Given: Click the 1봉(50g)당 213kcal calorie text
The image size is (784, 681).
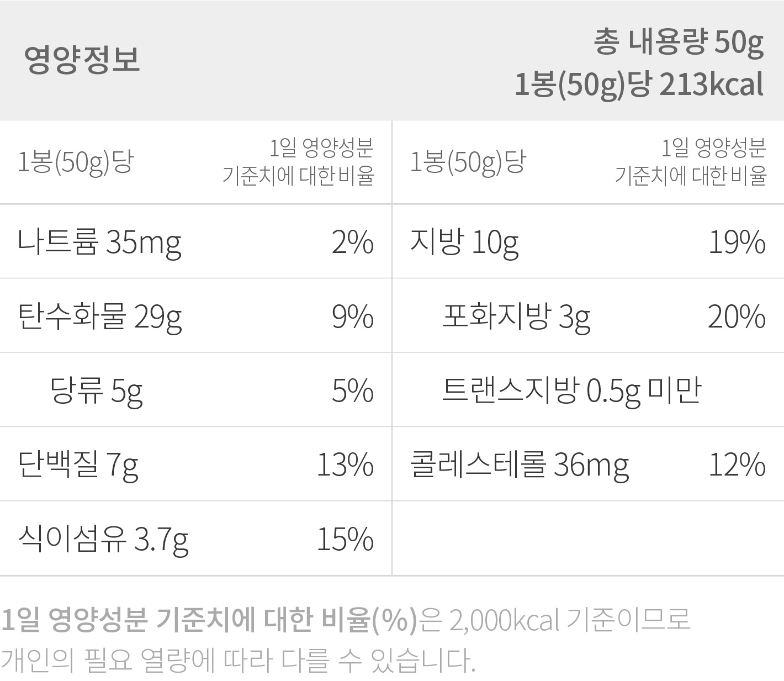Looking at the screenshot, I should 639,85.
